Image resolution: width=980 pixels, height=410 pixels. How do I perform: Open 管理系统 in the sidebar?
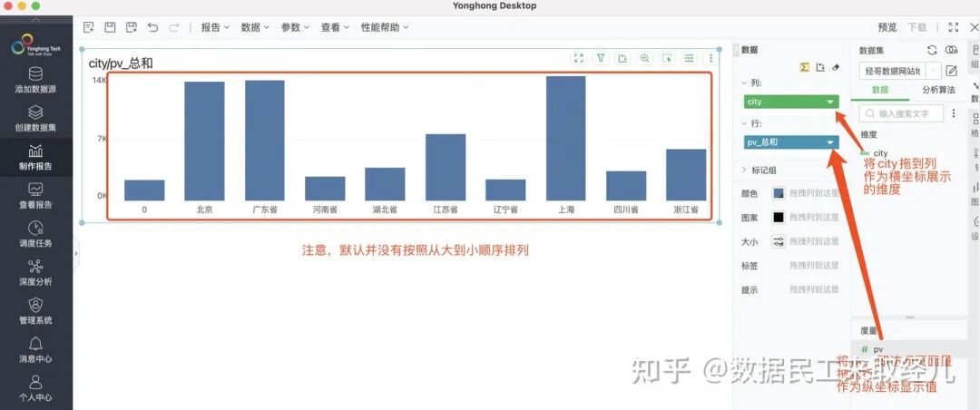pos(35,312)
